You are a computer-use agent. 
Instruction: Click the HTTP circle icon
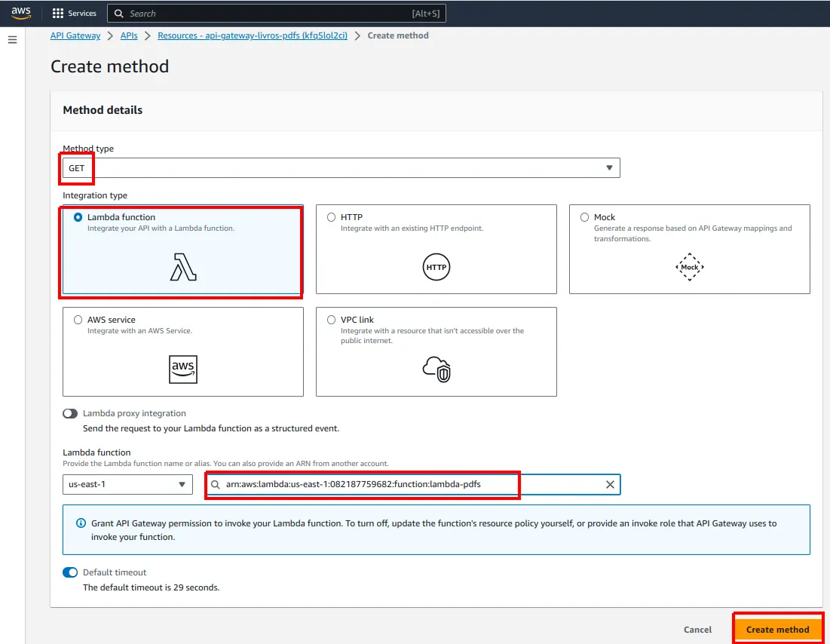click(436, 267)
